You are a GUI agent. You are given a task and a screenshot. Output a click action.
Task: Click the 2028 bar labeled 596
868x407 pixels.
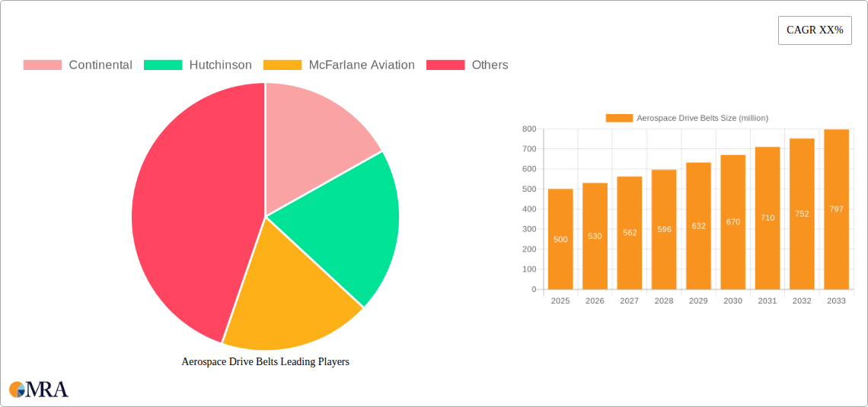point(664,230)
